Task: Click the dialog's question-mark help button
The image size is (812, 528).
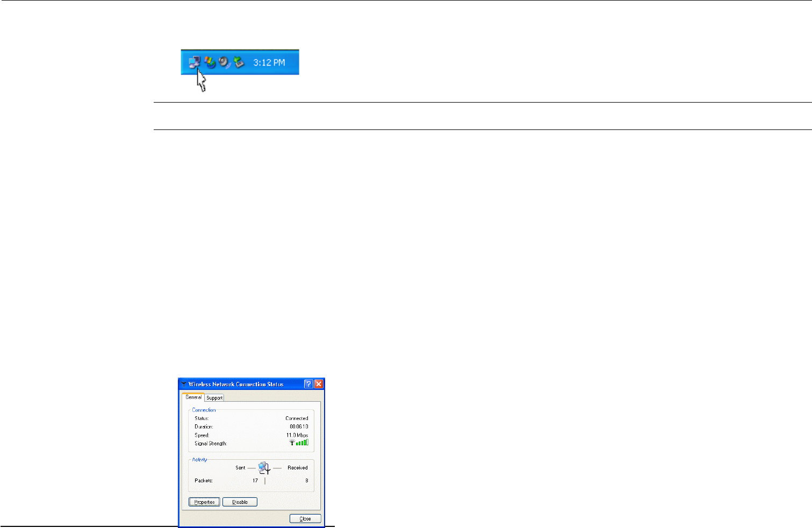Action: [308, 384]
